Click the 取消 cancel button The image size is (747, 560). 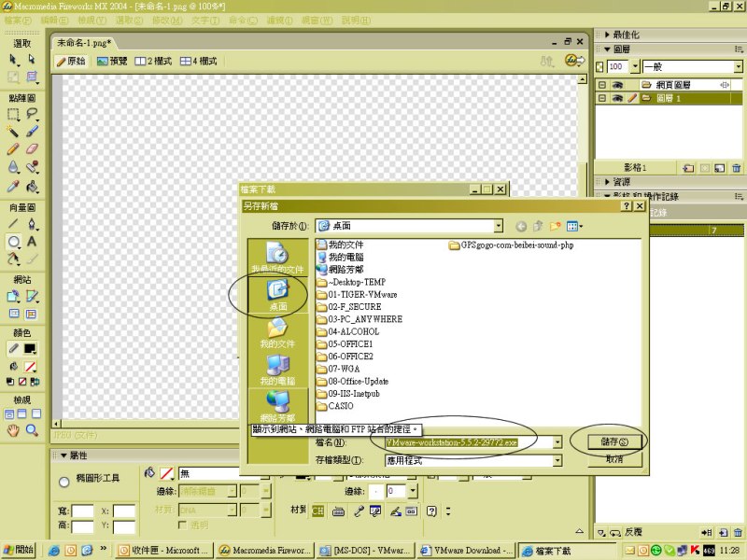click(x=614, y=459)
